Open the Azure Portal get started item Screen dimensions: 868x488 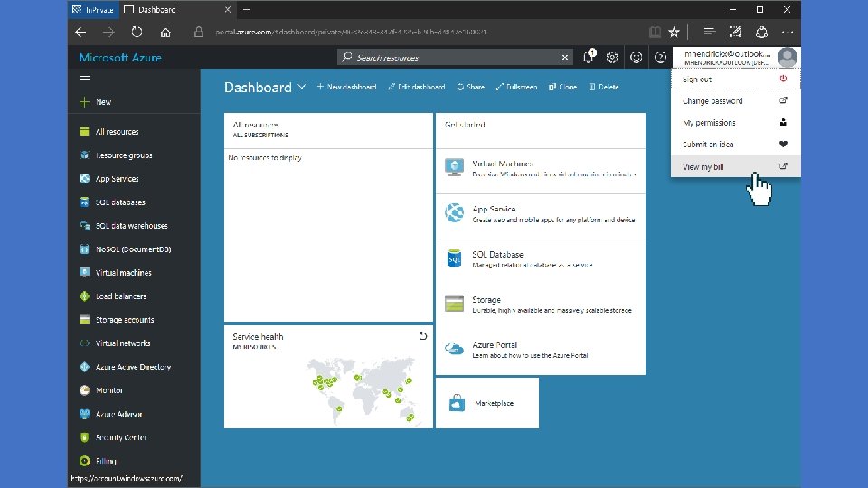tap(541, 350)
